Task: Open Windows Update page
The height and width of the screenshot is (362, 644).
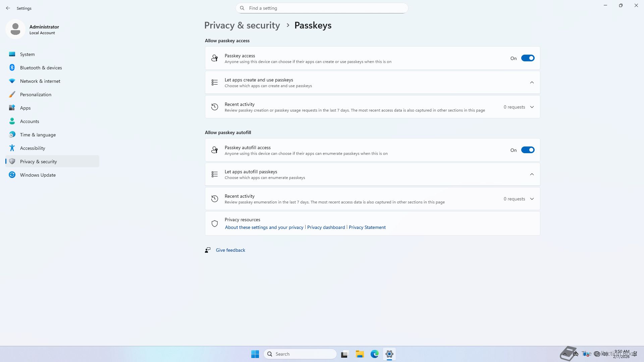Action: point(38,175)
